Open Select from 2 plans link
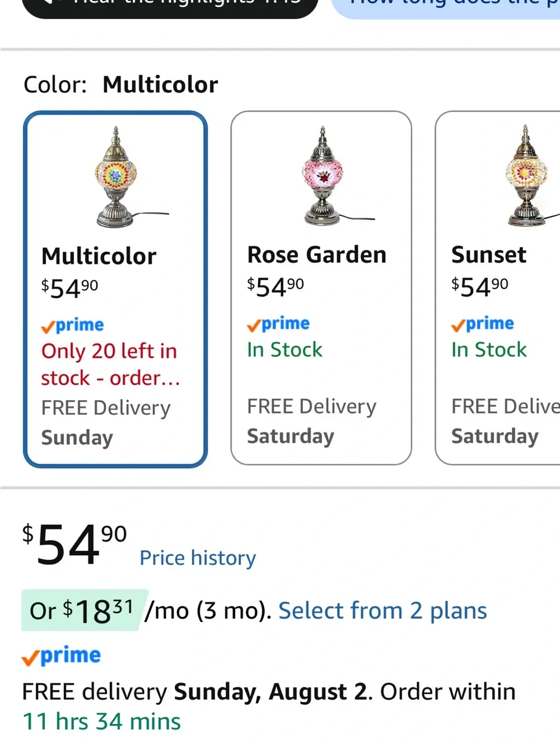The image size is (560, 747). point(382,610)
